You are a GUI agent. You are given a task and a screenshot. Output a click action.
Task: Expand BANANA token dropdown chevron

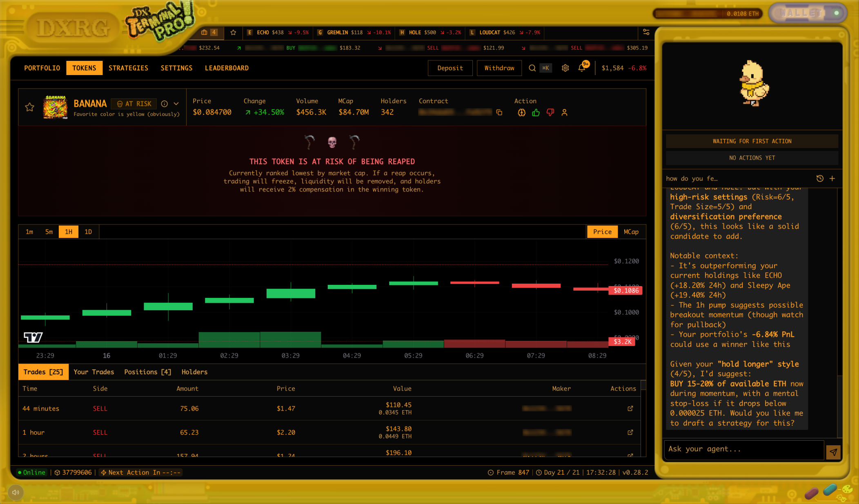(176, 104)
